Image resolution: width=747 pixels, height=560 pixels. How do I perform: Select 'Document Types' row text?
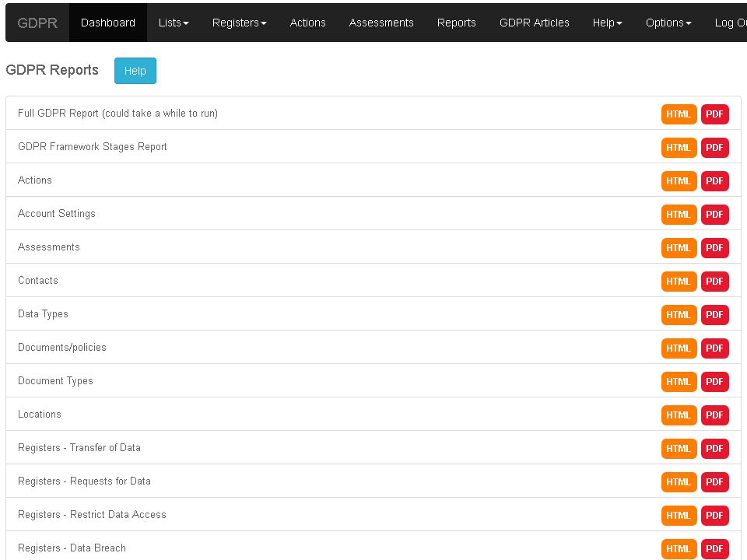[55, 380]
